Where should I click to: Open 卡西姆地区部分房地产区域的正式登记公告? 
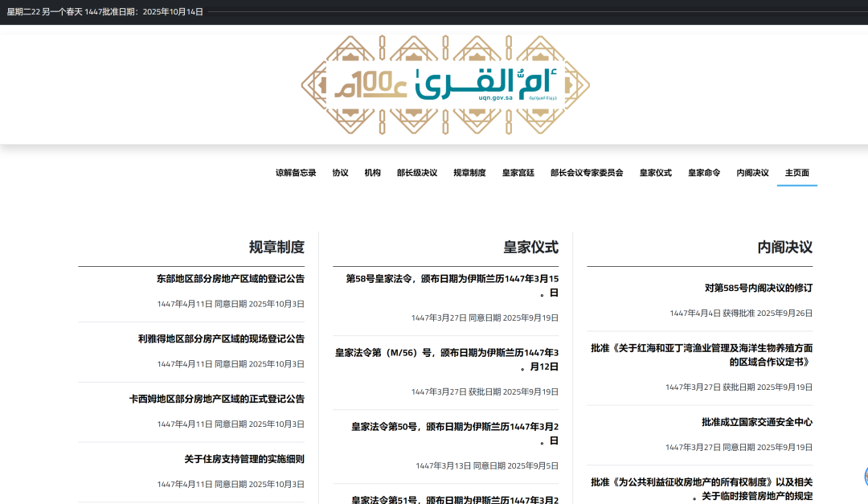(x=216, y=399)
